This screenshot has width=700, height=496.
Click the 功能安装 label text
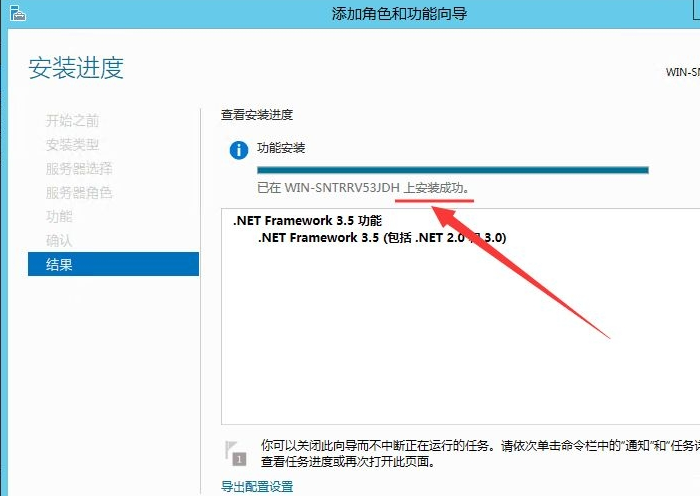(281, 148)
